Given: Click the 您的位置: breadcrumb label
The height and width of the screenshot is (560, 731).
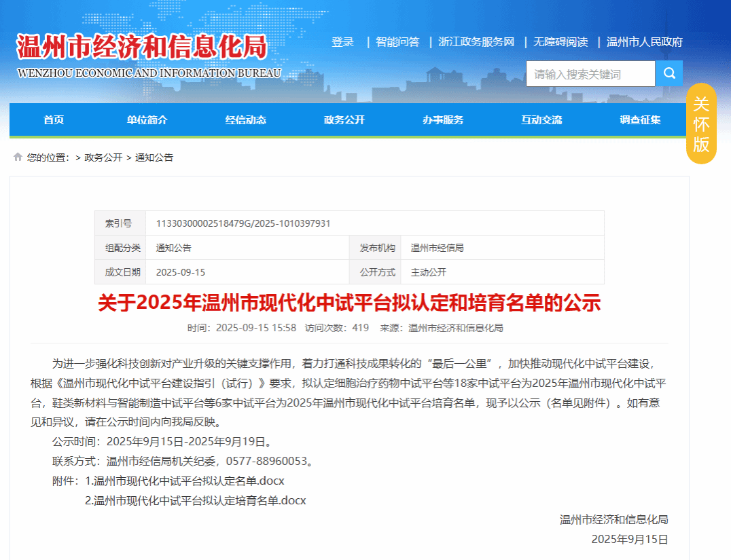Looking at the screenshot, I should coord(48,157).
